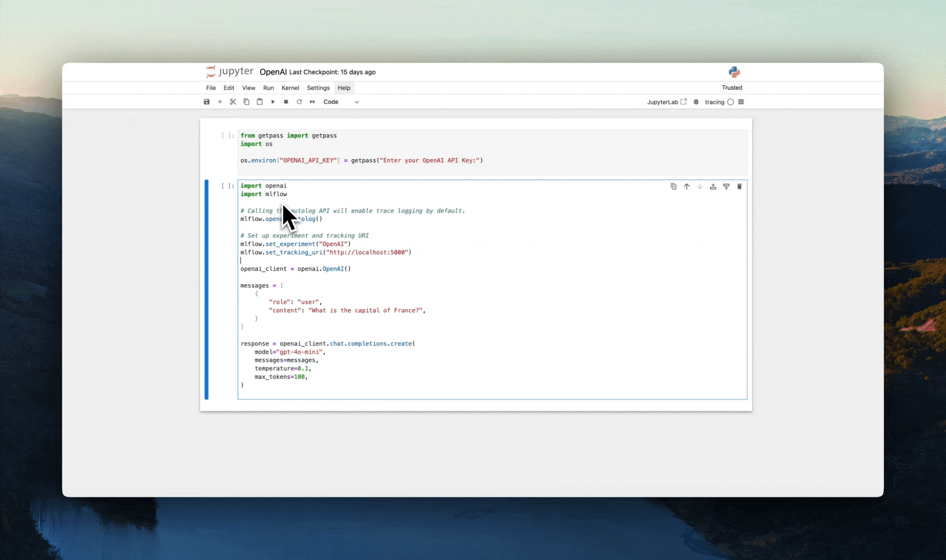Image resolution: width=946 pixels, height=560 pixels.
Task: Open the Settings menu
Action: click(x=318, y=88)
